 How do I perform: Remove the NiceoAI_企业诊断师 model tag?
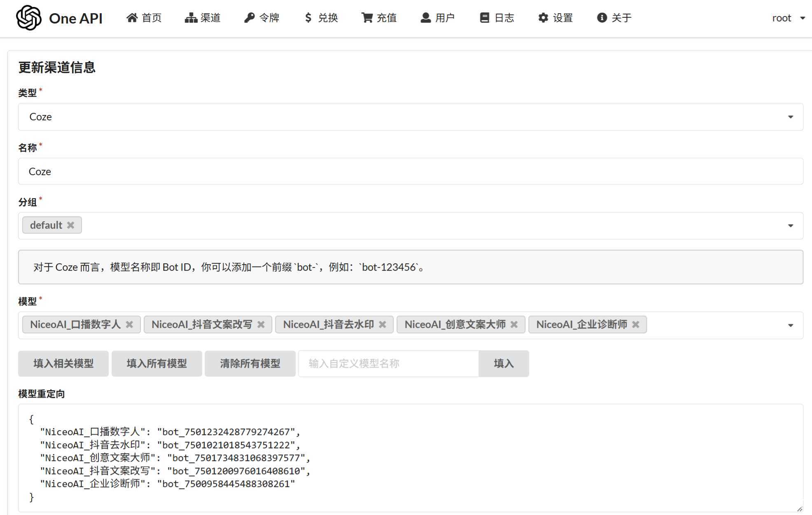coord(636,325)
